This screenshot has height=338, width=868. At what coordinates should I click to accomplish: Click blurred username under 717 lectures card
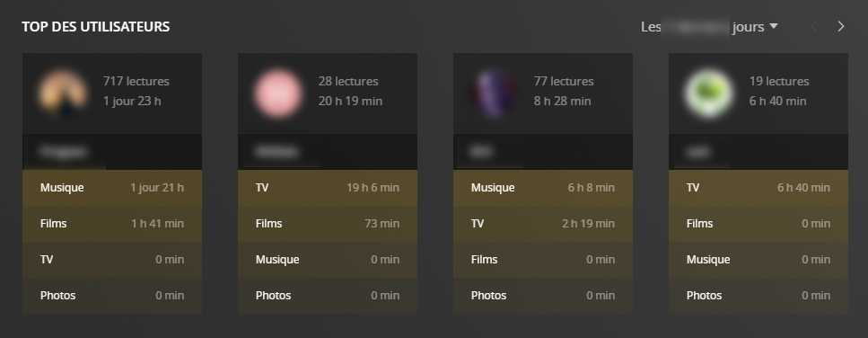pos(65,151)
